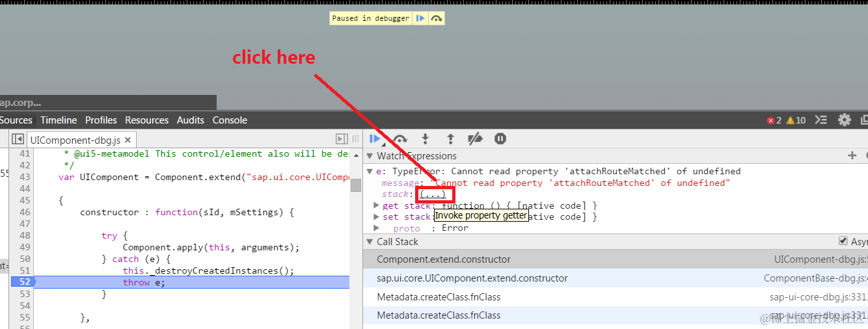Image resolution: width=868 pixels, height=329 pixels.
Task: Open the Audits panel
Action: point(191,120)
